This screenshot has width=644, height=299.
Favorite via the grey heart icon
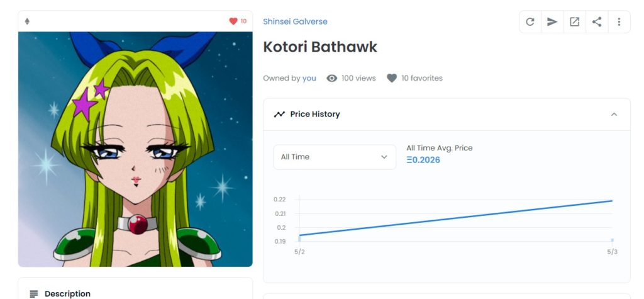tap(392, 78)
